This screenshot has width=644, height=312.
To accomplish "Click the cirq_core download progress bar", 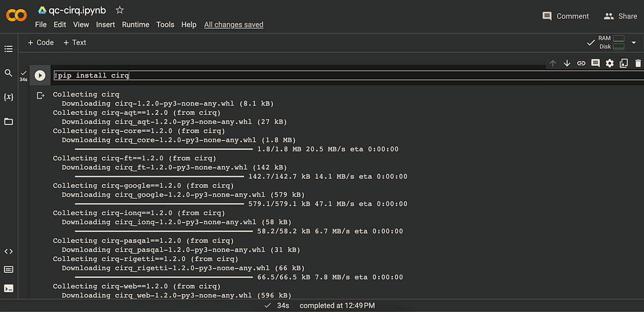I will point(164,149).
